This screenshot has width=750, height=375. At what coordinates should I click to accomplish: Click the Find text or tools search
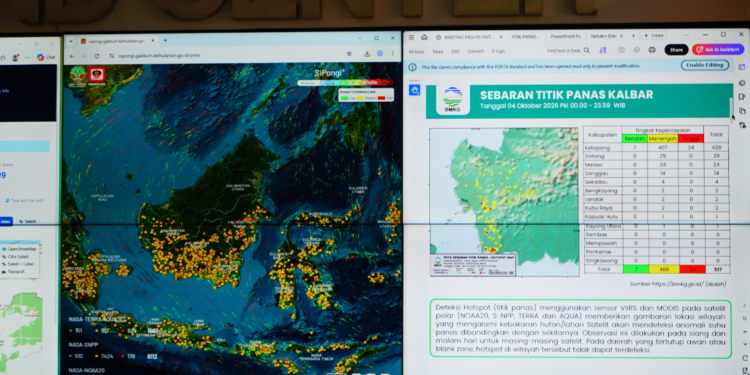tap(569, 51)
